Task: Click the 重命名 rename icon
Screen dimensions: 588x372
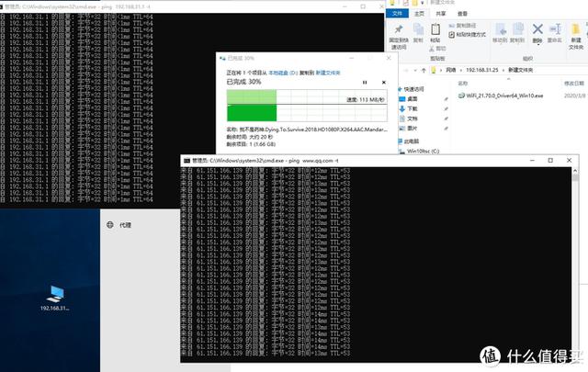Action: [555, 28]
